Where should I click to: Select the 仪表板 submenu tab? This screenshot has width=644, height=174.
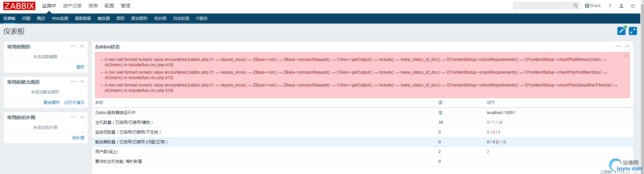(9, 19)
